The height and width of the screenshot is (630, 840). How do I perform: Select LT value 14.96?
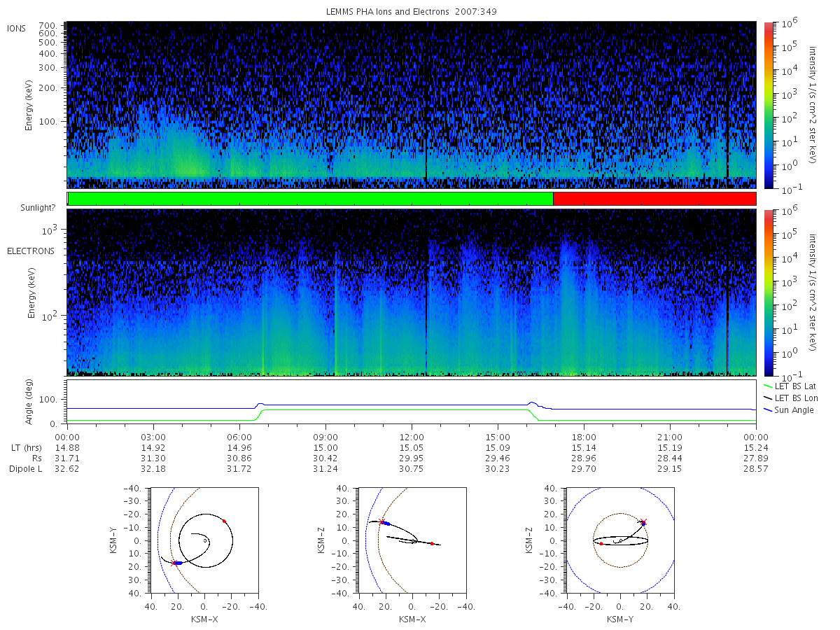pyautogui.click(x=239, y=447)
